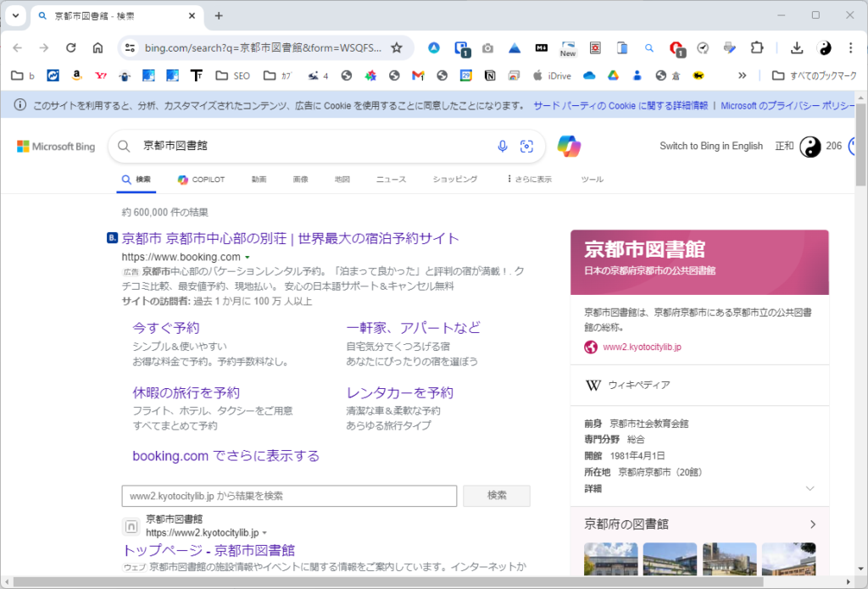Open the extensions puzzle piece menu

(757, 48)
